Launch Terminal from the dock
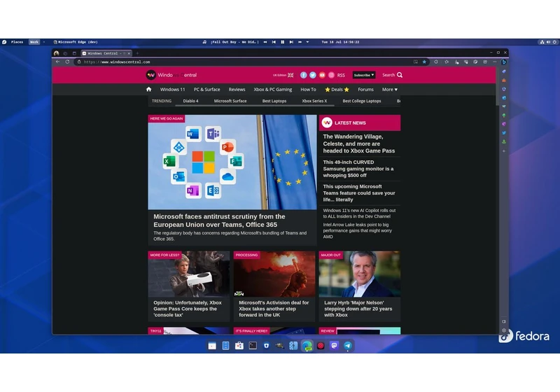 (253, 345)
